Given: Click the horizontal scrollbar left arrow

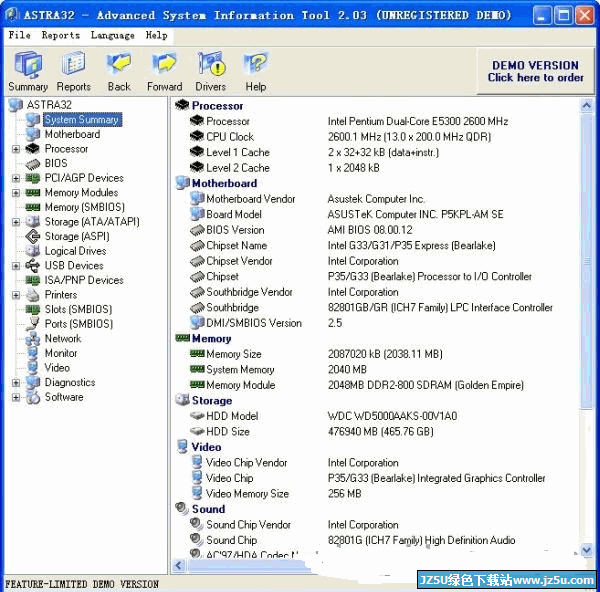Looking at the screenshot, I should pyautogui.click(x=179, y=565).
